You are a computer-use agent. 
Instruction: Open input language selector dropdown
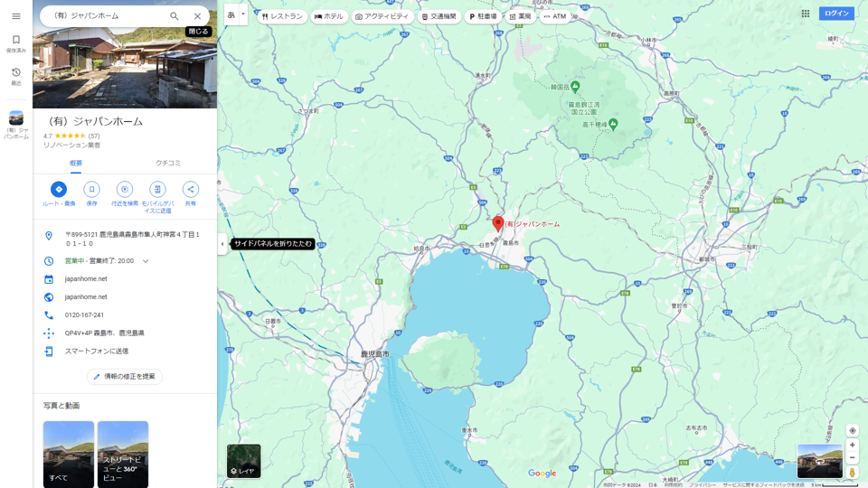pos(242,14)
